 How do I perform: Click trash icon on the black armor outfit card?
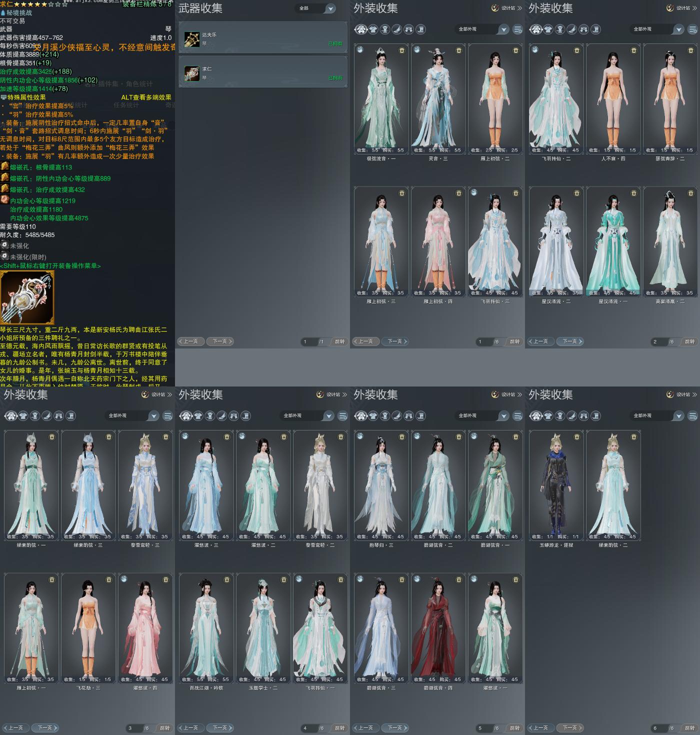tap(576, 437)
